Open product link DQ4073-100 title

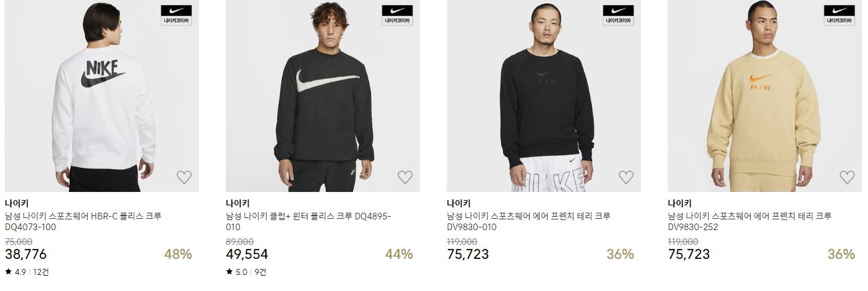click(83, 221)
